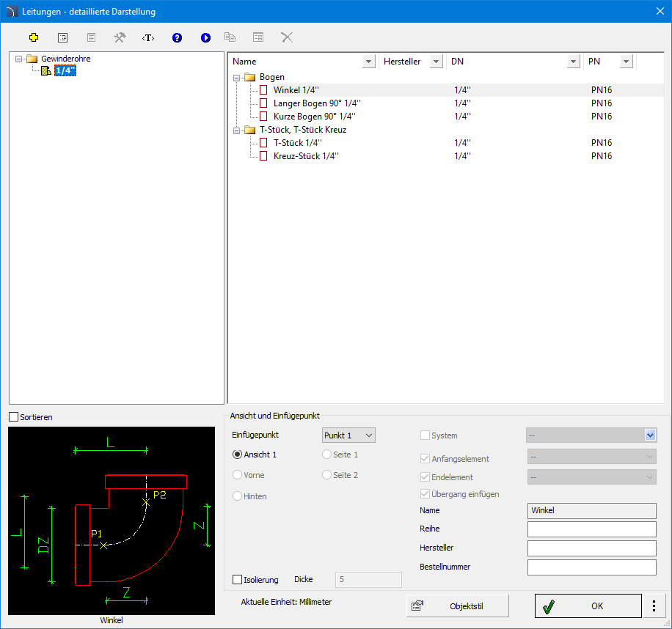672x629 pixels.
Task: Click the <T> text toolbar icon
Action: click(148, 37)
